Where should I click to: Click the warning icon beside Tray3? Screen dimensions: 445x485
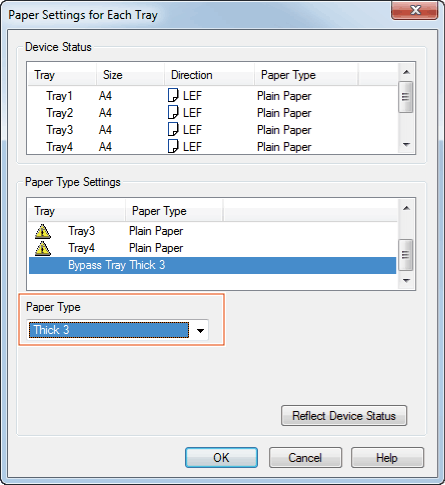[x=43, y=231]
